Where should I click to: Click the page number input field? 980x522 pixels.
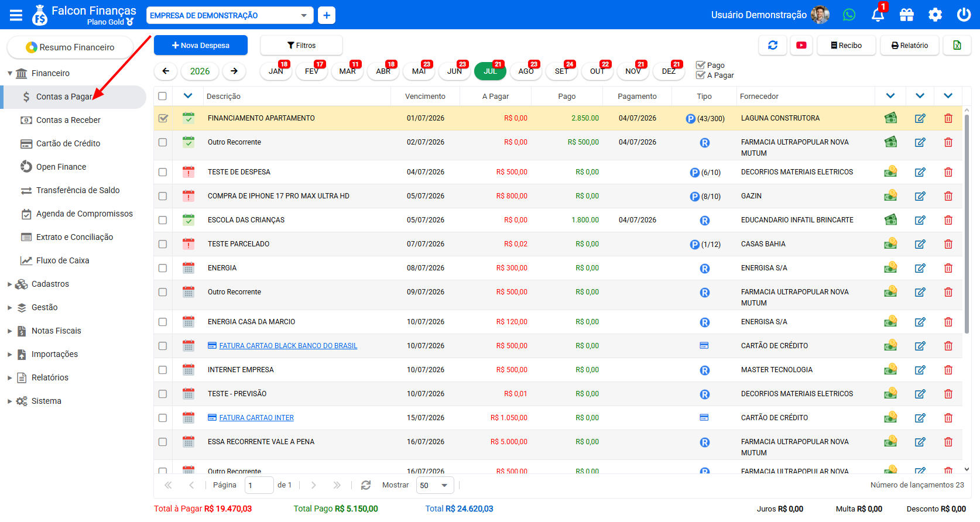pos(259,485)
